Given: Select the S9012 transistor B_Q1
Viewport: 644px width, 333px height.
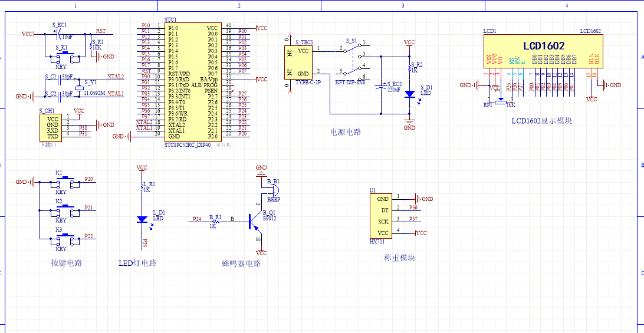Looking at the screenshot, I should [x=255, y=222].
